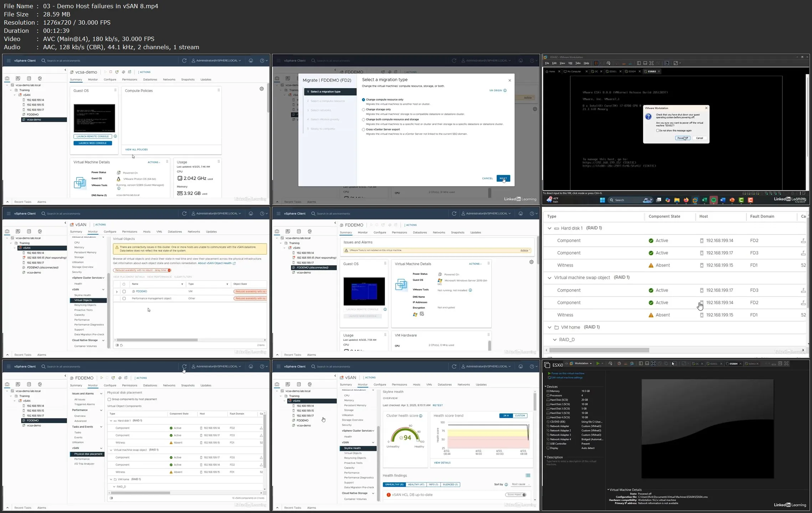Collapse Virtual machine swap object in zoomed table
Screen dimensions: 812x513
549,278
